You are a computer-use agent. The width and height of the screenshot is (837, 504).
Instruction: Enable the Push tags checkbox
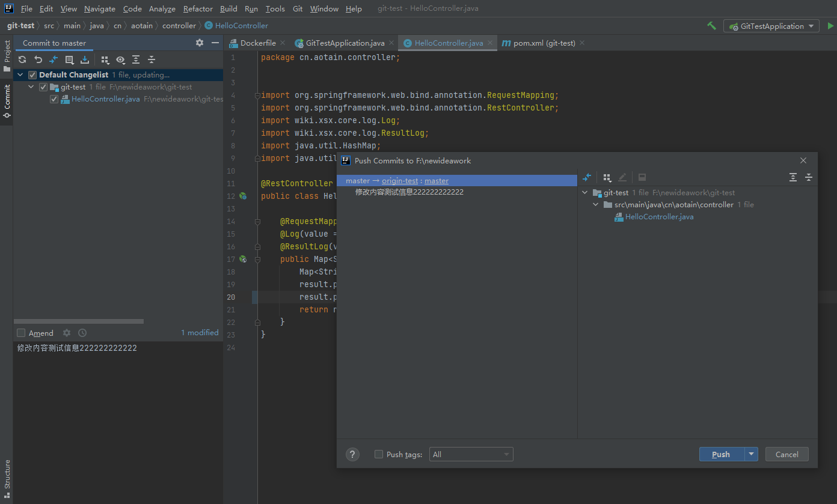click(379, 454)
